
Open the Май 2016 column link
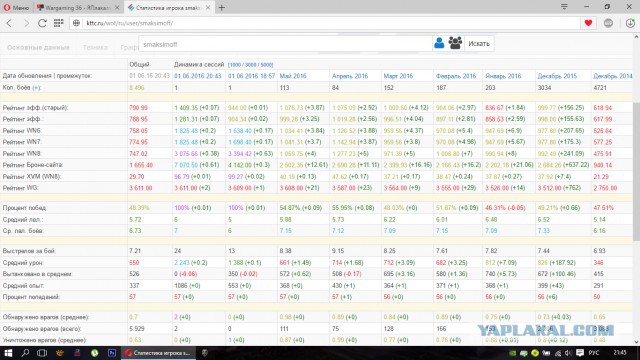(293, 76)
